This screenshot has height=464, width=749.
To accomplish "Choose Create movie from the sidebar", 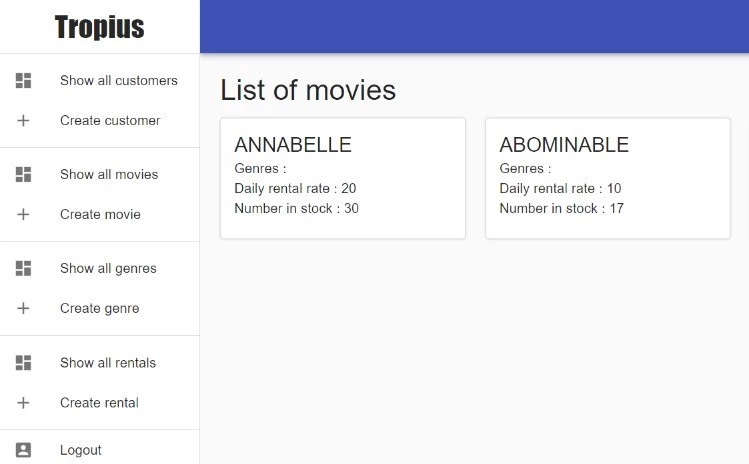I will 100,215.
